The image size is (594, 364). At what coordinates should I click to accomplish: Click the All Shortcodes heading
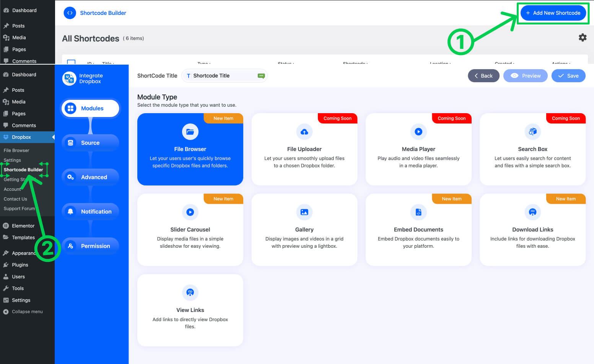[91, 39]
